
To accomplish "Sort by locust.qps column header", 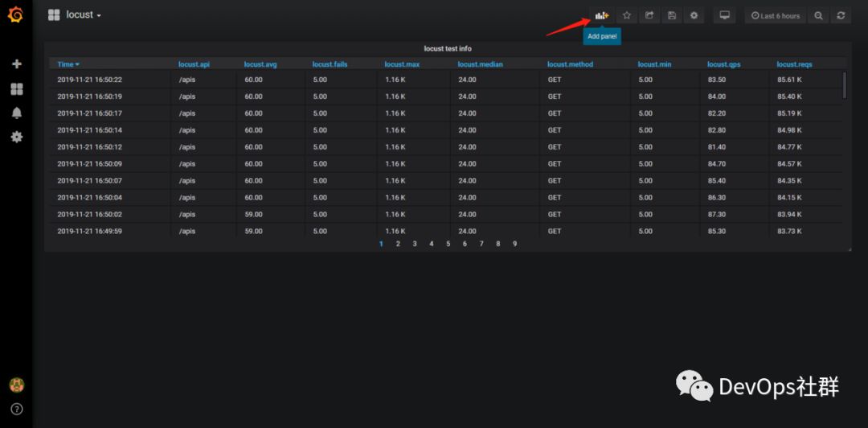I will [x=723, y=64].
